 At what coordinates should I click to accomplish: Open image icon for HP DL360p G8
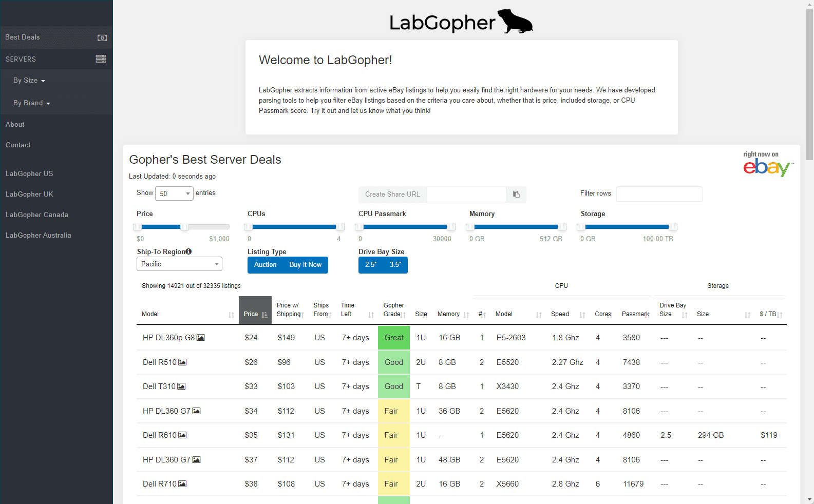(x=201, y=338)
